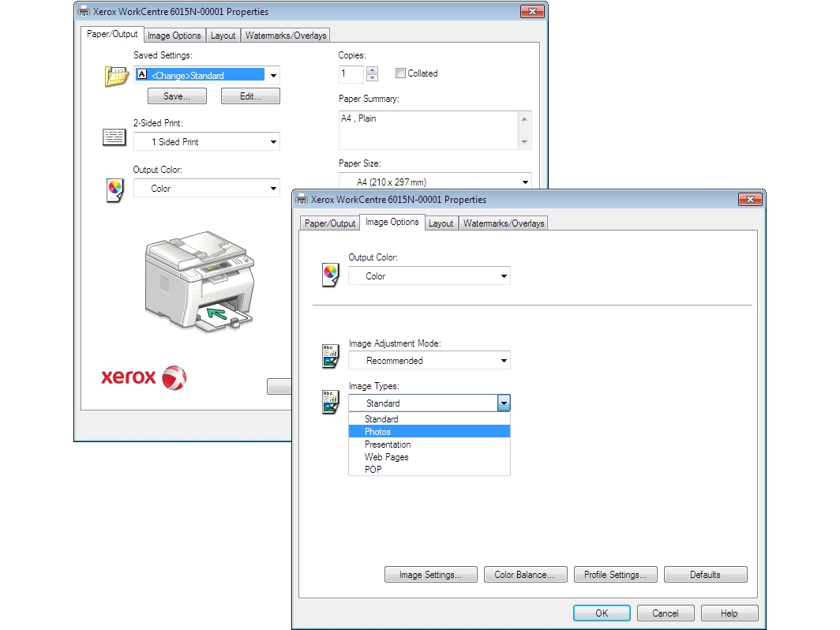Screen dimensions: 840x630
Task: Select Image Options tab in front window
Action: [392, 222]
